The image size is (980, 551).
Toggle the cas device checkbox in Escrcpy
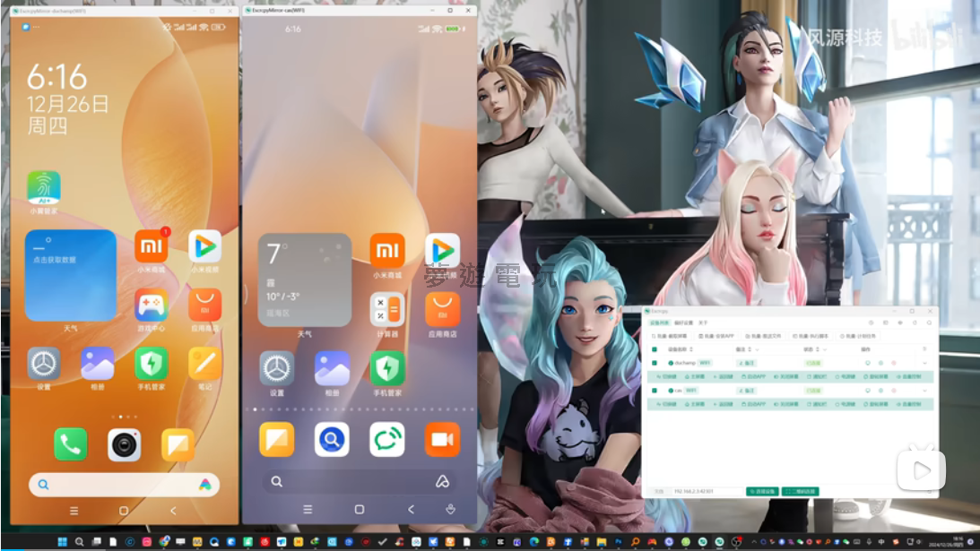(655, 391)
